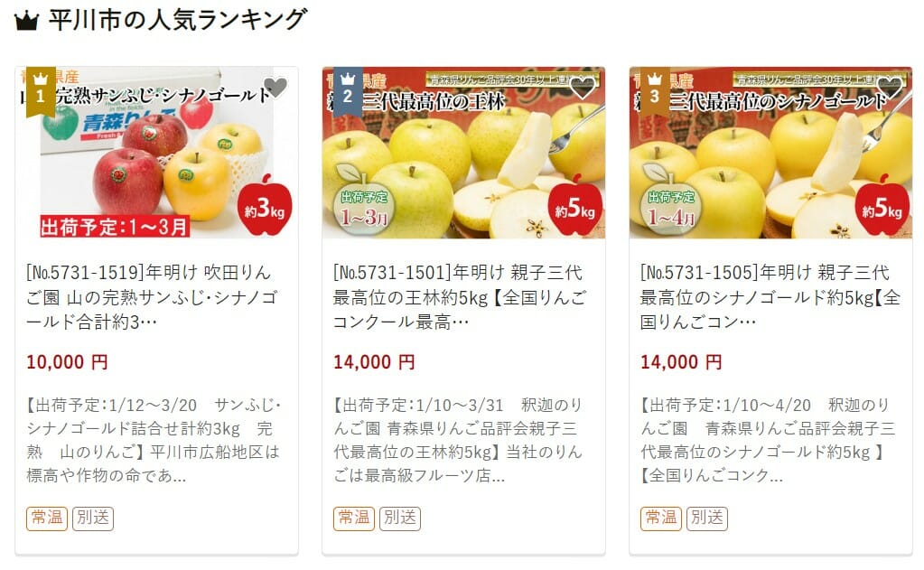
Task: Open the third シナノゴールド product image
Action: tap(770, 153)
